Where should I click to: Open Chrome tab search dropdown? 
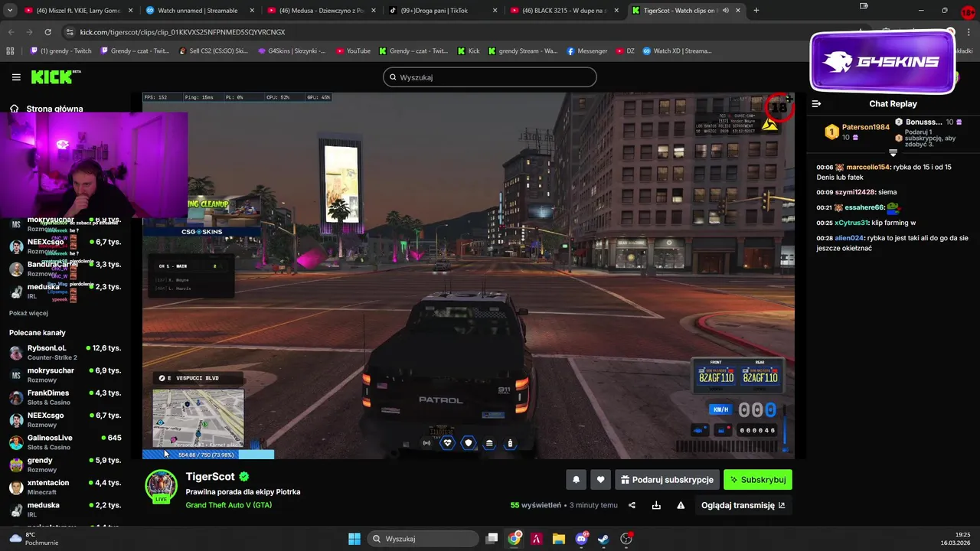pos(11,11)
